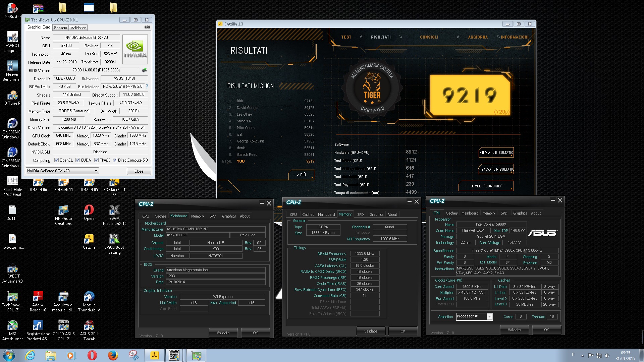Click SALVA IL RISULTATO button

496,169
